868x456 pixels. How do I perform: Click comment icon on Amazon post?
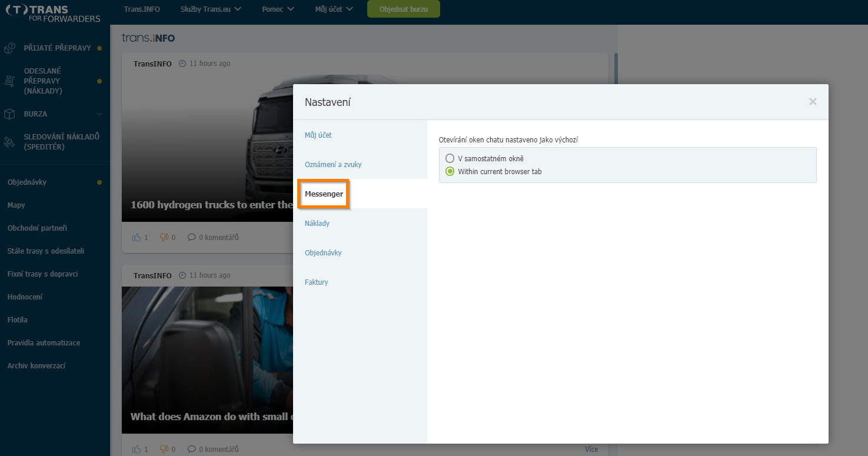[x=191, y=450]
